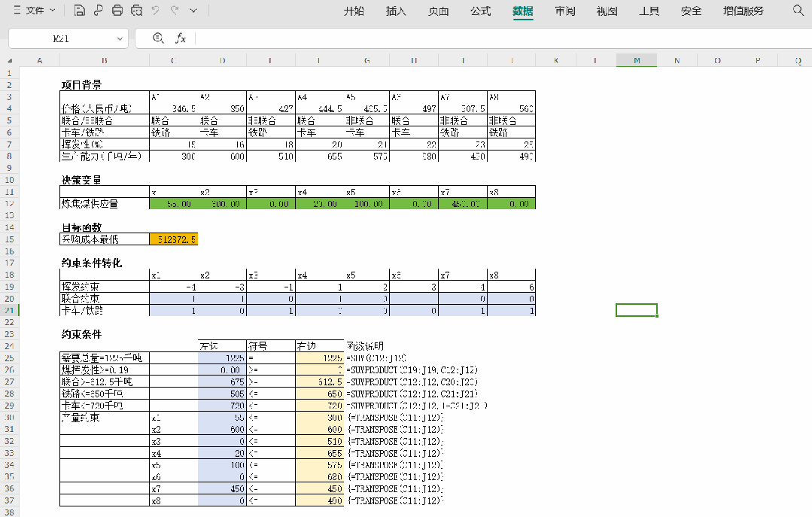This screenshot has width=812, height=517.
Task: Click the magnifier icon in the formula bar
Action: coord(159,38)
